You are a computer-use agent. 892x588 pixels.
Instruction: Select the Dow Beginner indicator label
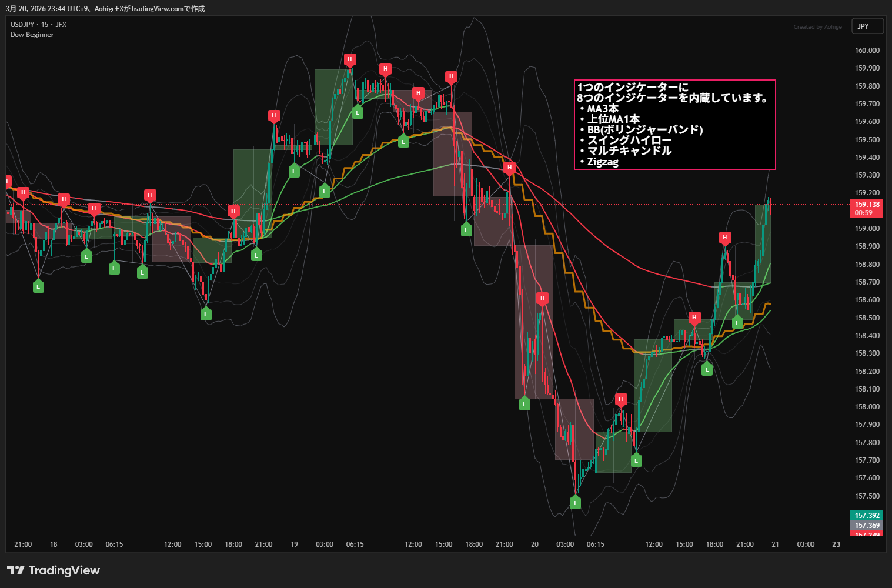32,35
